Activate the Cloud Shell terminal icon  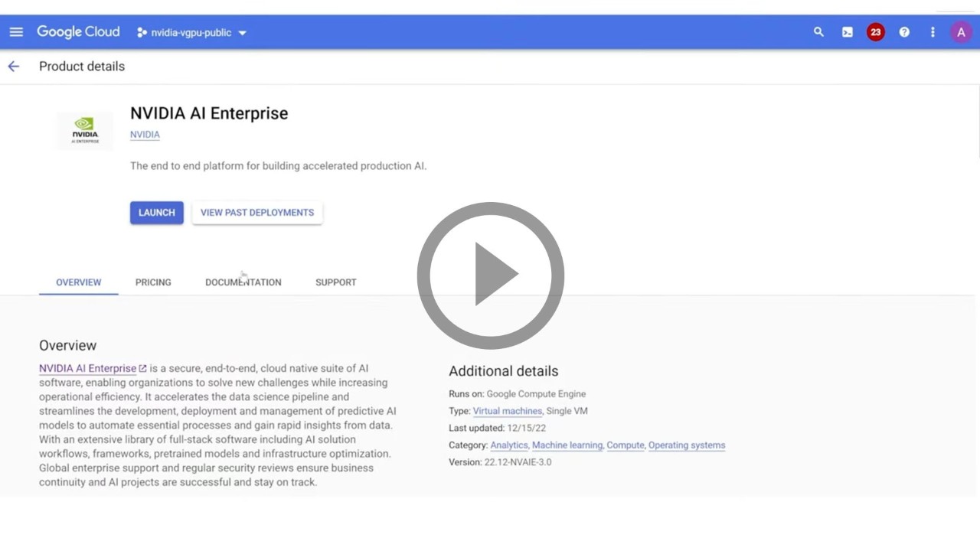point(847,32)
